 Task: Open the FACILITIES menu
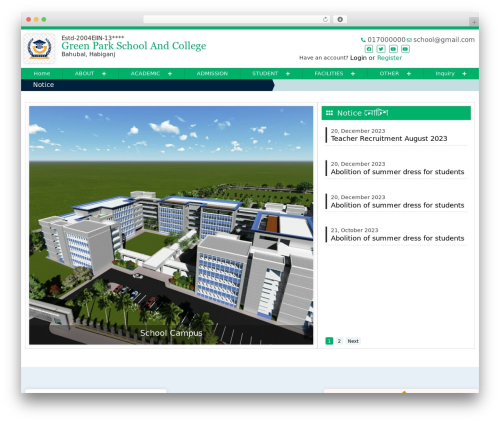pyautogui.click(x=329, y=74)
